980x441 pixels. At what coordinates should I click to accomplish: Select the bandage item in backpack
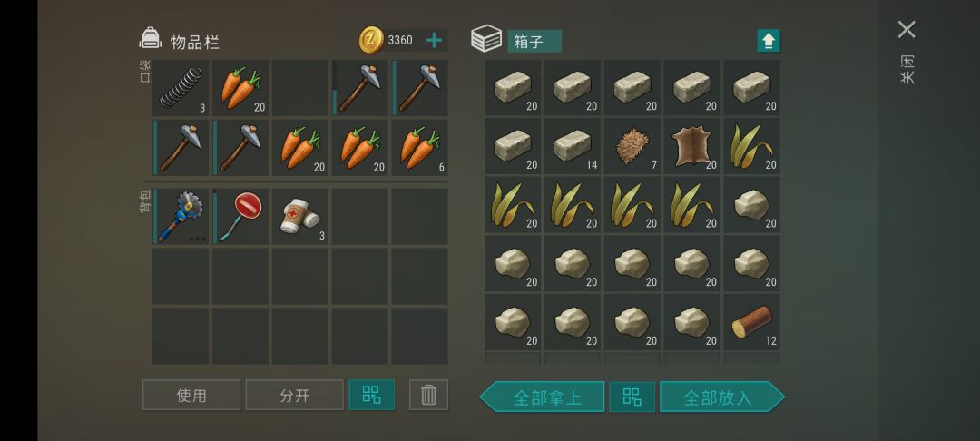point(300,216)
